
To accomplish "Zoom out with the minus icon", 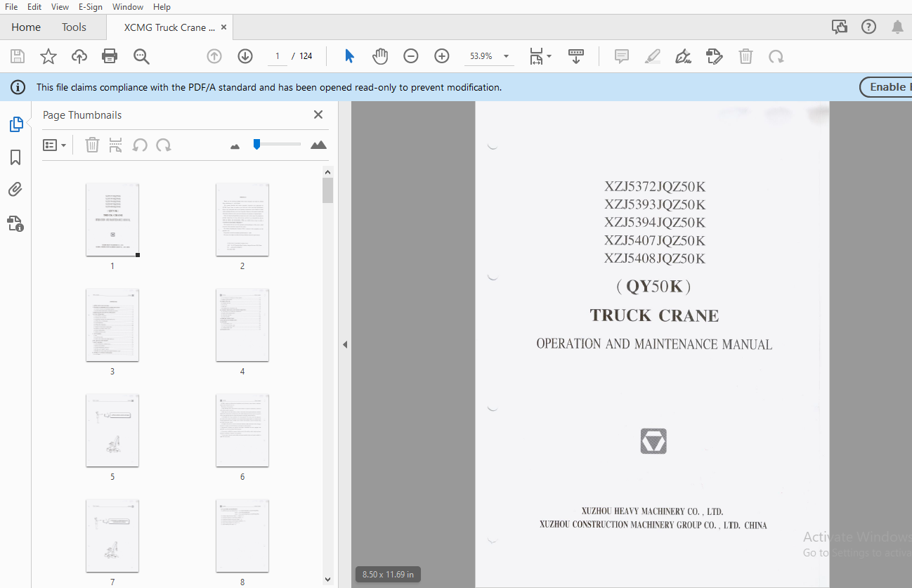I will 411,56.
